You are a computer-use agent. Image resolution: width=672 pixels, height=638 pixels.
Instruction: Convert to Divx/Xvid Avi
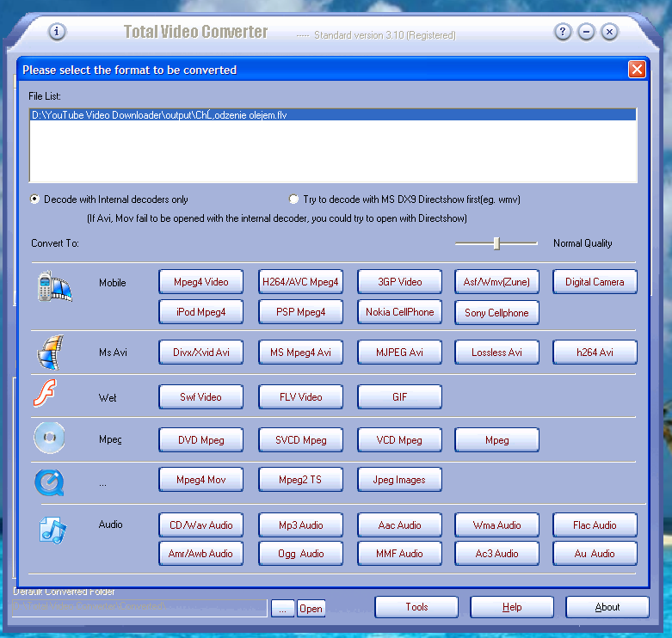(x=201, y=353)
